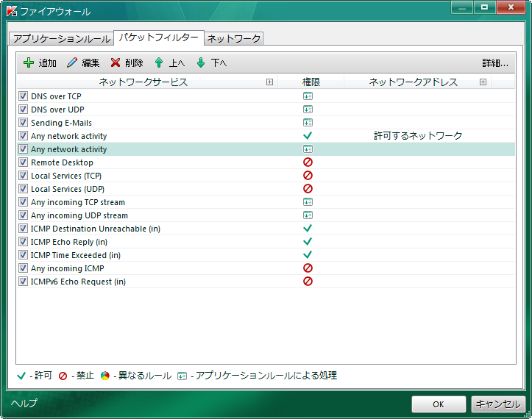Click the green plus 追加 icon
This screenshot has width=532, height=419.
pyautogui.click(x=29, y=63)
